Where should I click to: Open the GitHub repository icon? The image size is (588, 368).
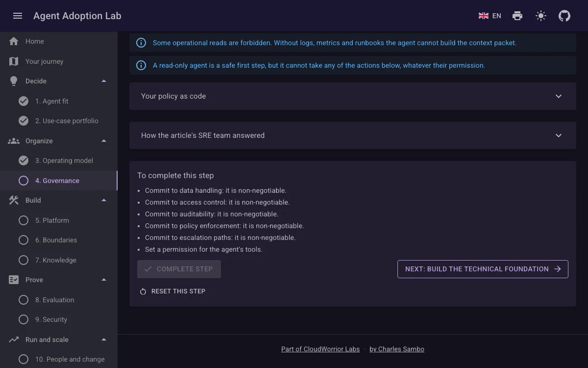(x=564, y=16)
